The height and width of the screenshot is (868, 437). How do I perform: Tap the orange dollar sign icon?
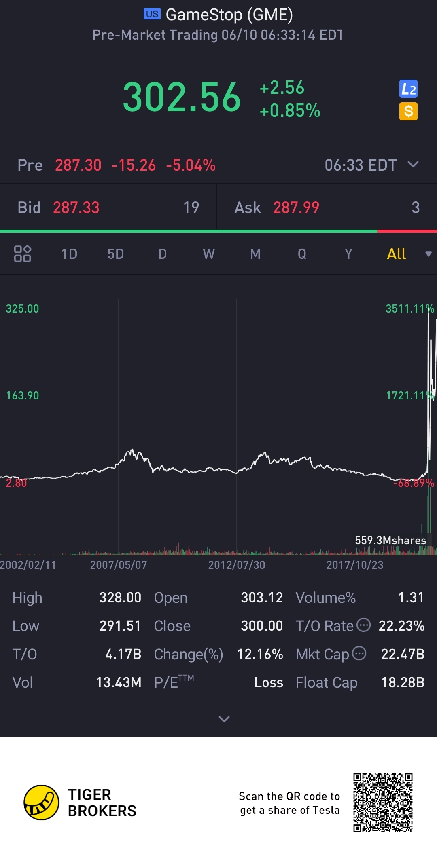pos(408,111)
